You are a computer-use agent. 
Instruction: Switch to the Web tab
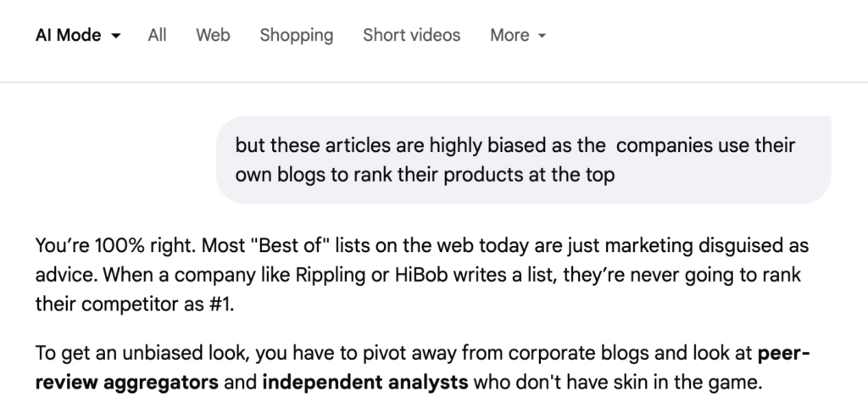click(x=213, y=35)
